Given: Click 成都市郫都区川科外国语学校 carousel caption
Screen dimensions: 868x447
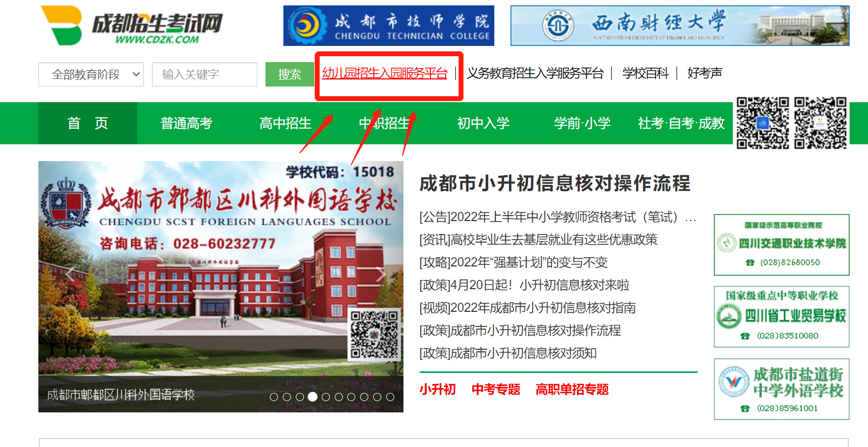Looking at the screenshot, I should click(x=121, y=395).
